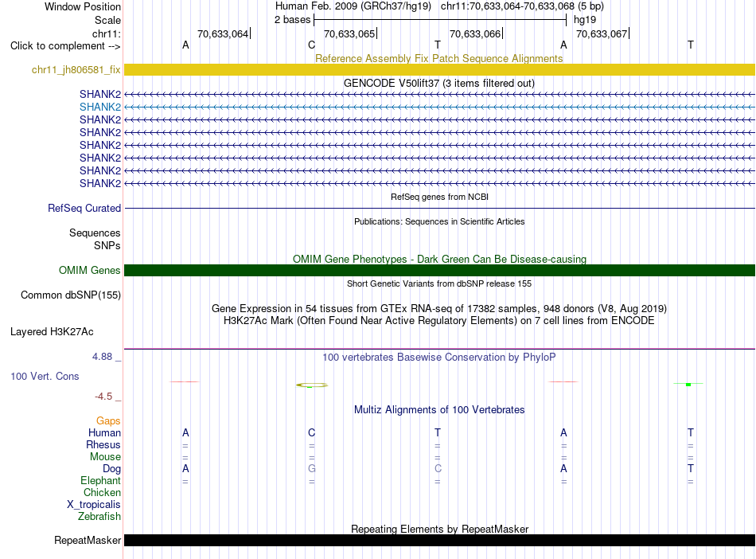Select the Rhesus alignment row label
Screen dimensions: 756x559
click(x=103, y=444)
